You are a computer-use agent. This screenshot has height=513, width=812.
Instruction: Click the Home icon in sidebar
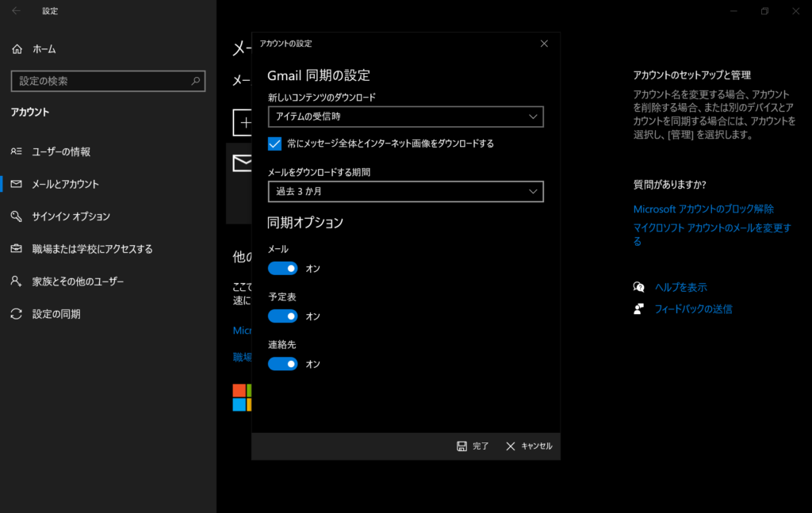(17, 49)
